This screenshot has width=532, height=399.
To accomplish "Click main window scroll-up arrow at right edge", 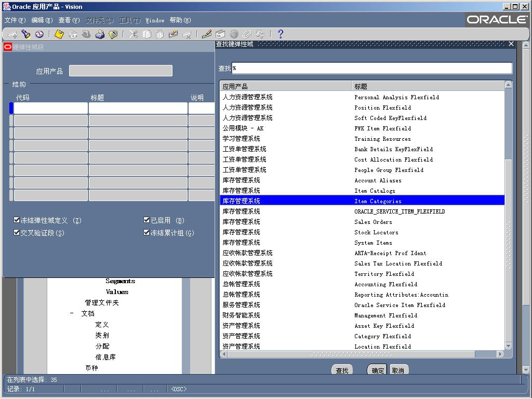I will (526, 45).
